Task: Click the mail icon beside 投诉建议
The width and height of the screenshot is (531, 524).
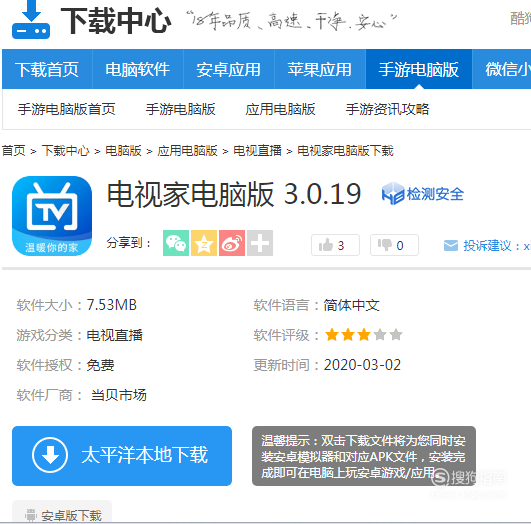Action: (451, 246)
